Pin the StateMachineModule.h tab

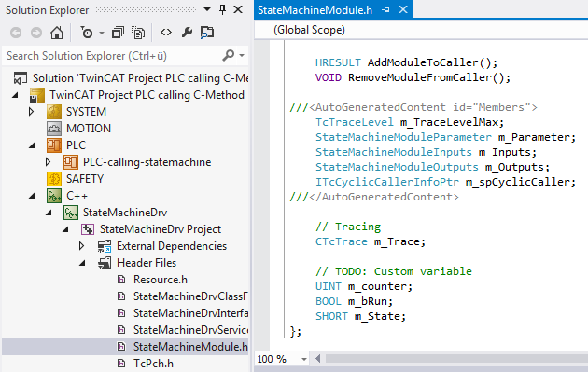pyautogui.click(x=385, y=9)
